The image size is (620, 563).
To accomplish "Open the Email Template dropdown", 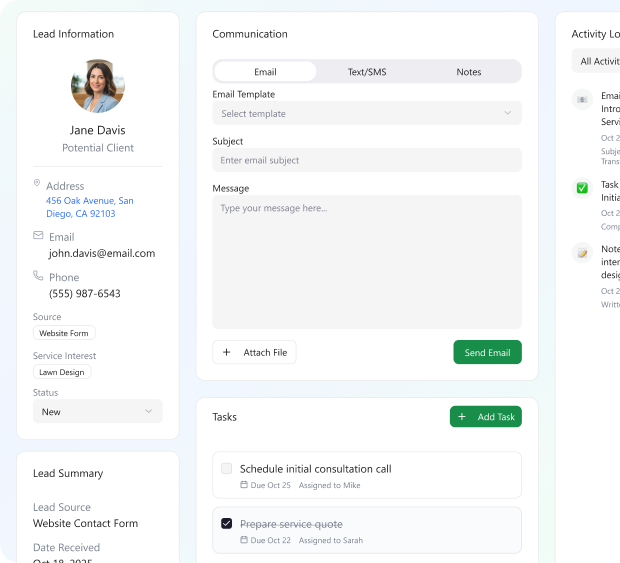I will [367, 113].
